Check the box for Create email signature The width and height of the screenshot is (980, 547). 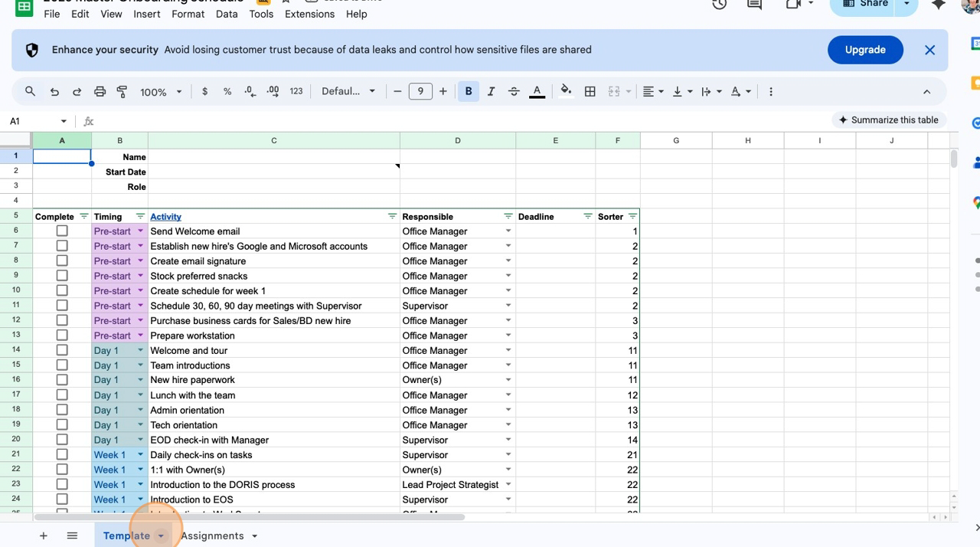tap(62, 261)
